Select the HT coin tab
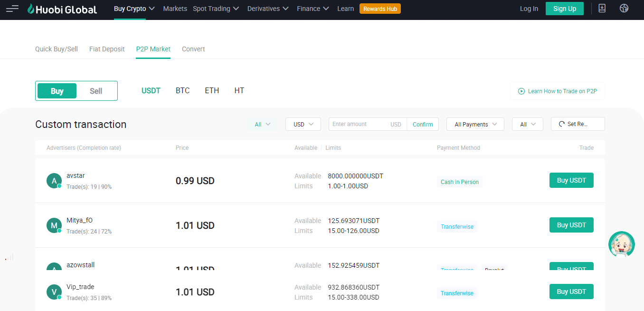 tap(239, 90)
